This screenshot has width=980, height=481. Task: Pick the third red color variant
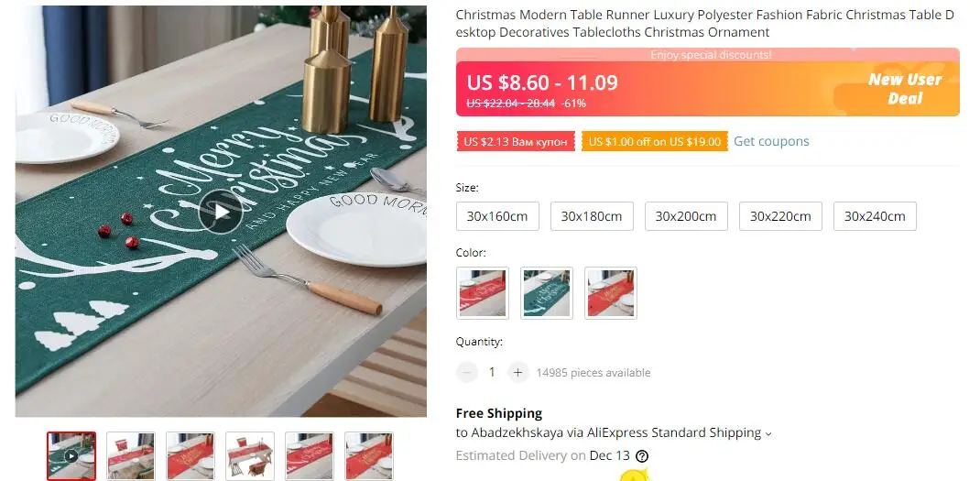(x=611, y=293)
